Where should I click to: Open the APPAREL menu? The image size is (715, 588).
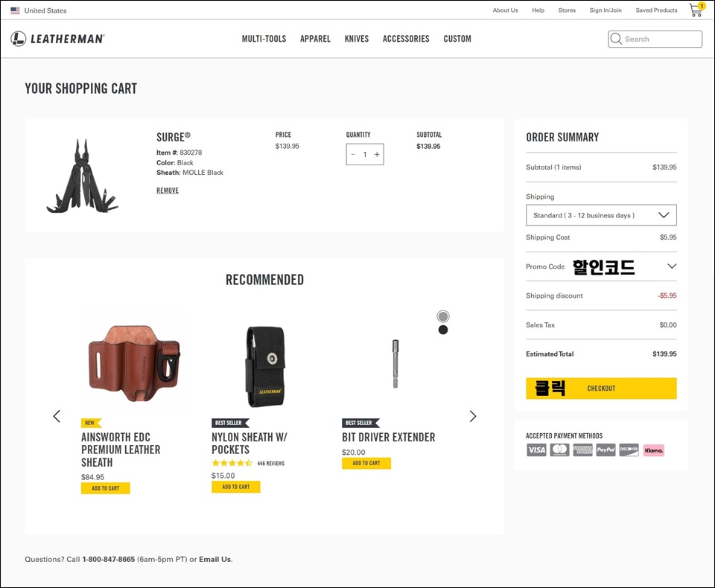315,39
